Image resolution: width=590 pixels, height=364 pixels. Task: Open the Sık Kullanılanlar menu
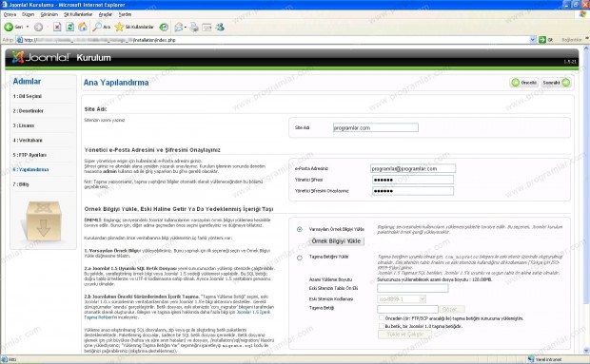click(x=78, y=14)
